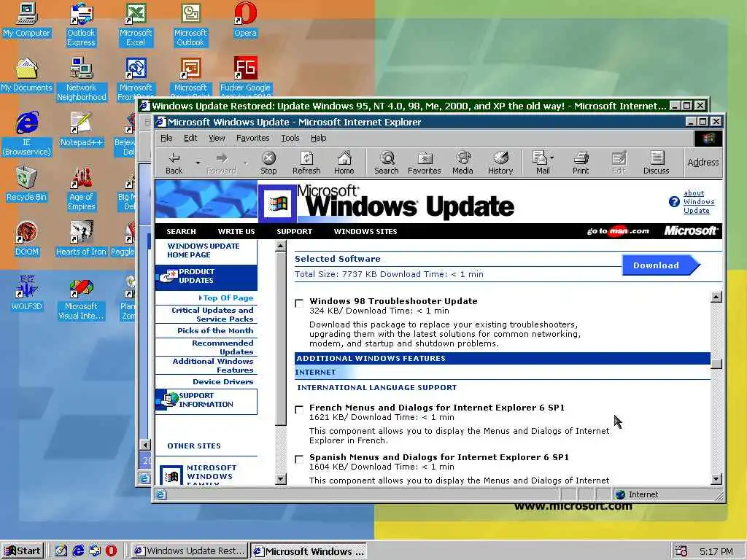
Task: Check French Menus and Dialogs box
Action: click(299, 410)
